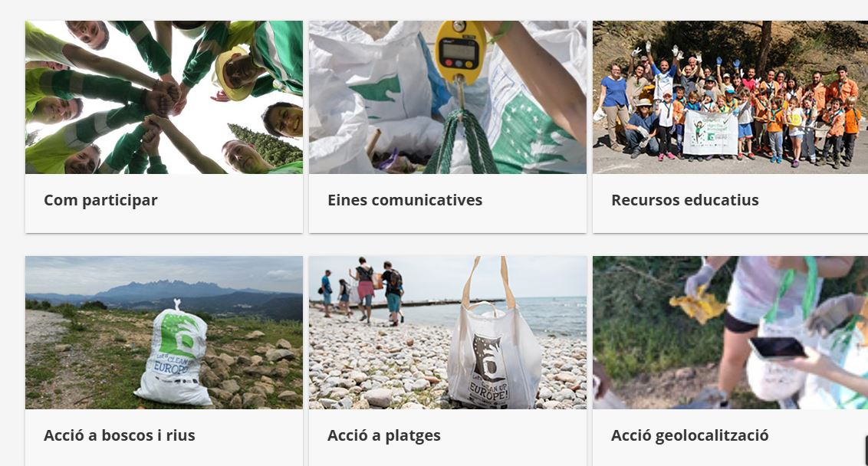Open the Eines comunicatives title link

tap(405, 200)
